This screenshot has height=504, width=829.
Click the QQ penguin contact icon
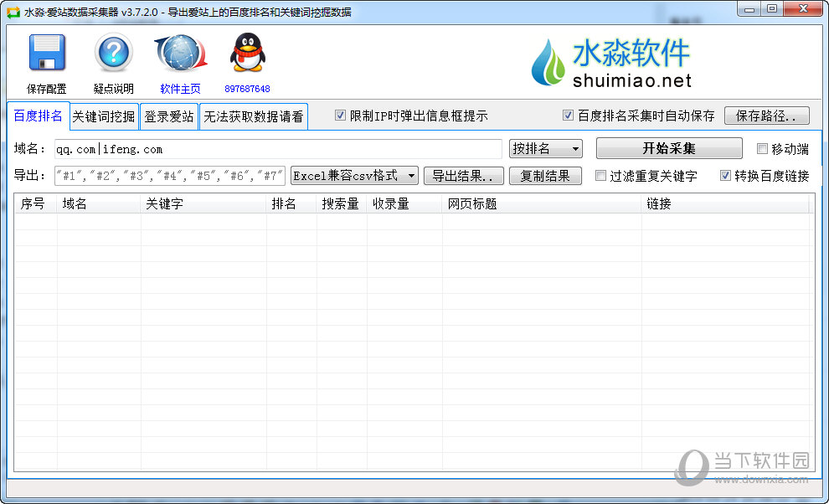[247, 53]
